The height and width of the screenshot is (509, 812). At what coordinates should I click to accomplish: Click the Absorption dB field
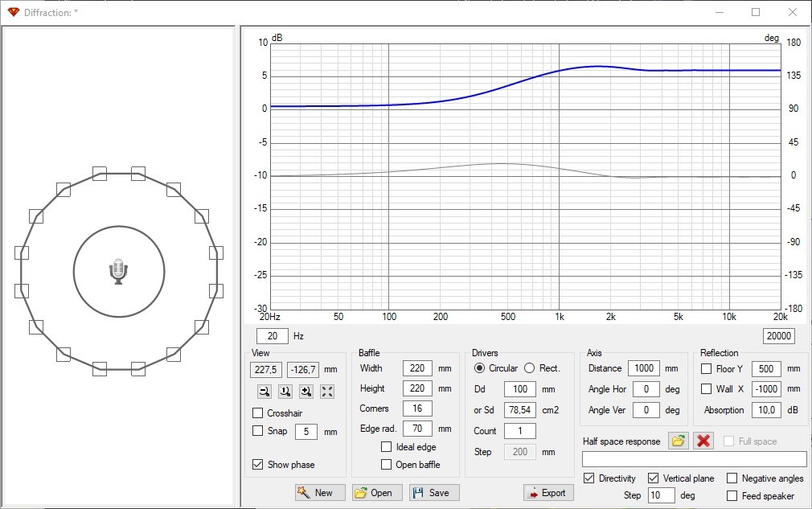click(x=766, y=410)
